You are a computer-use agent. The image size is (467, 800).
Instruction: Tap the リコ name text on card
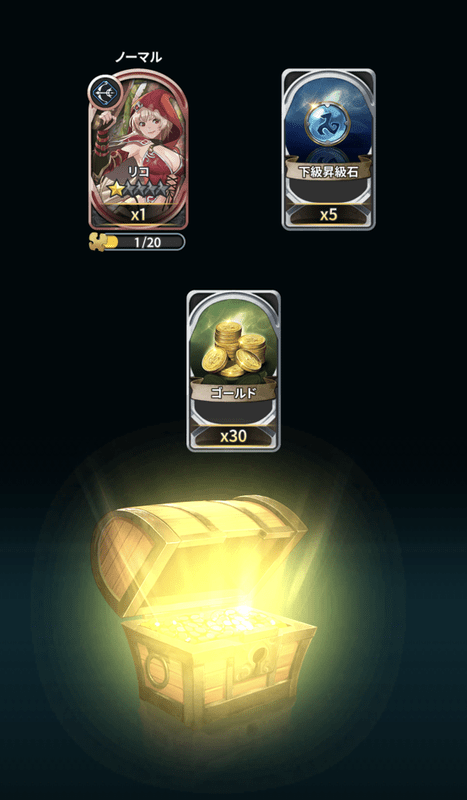pyautogui.click(x=138, y=171)
